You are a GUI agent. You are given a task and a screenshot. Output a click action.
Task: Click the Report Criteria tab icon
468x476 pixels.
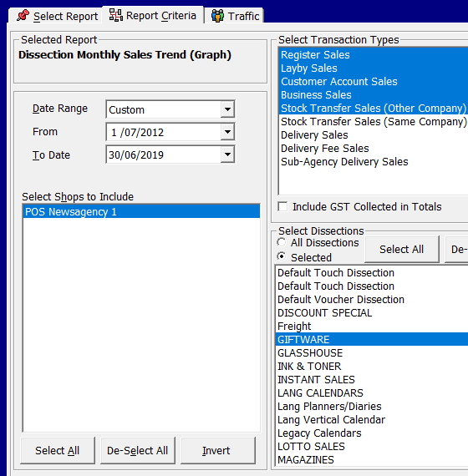116,15
